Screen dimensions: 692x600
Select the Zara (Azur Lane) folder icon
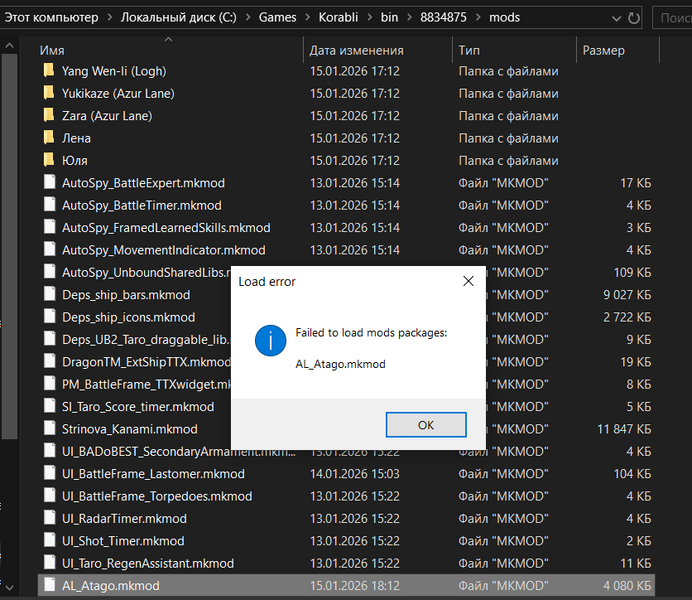(x=48, y=116)
